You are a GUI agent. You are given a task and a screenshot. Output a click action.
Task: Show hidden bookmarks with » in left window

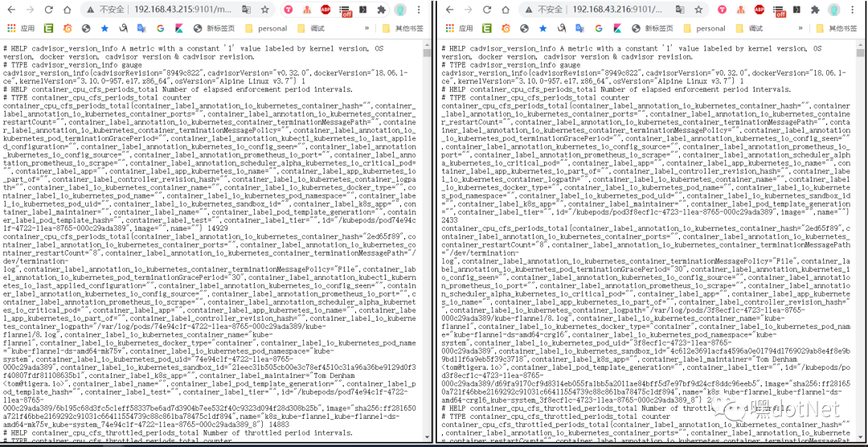click(367, 28)
